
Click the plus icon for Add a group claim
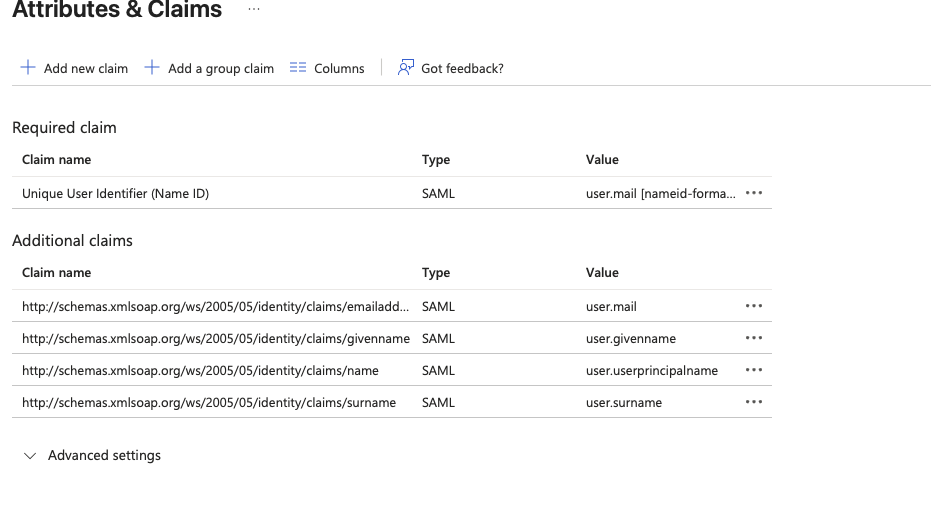tap(152, 68)
